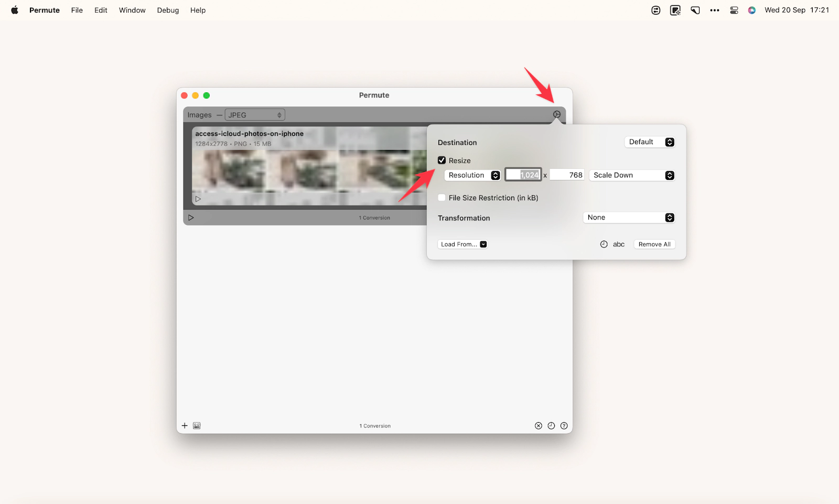Open Control Center in the menu bar
The height and width of the screenshot is (504, 839).
coord(734,10)
